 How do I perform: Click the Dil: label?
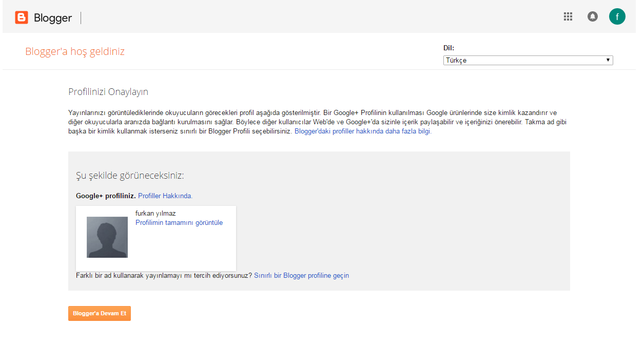pos(449,48)
